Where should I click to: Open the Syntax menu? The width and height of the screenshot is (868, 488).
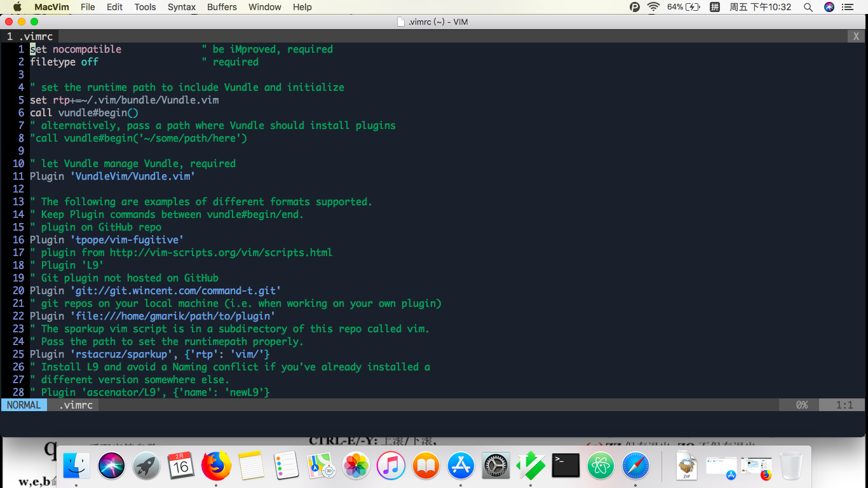[x=182, y=7]
